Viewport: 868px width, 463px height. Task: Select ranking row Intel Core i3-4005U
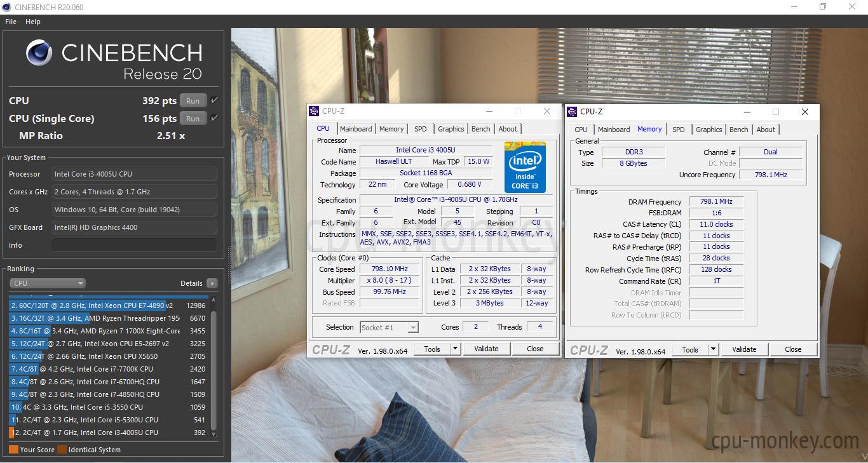[x=109, y=433]
